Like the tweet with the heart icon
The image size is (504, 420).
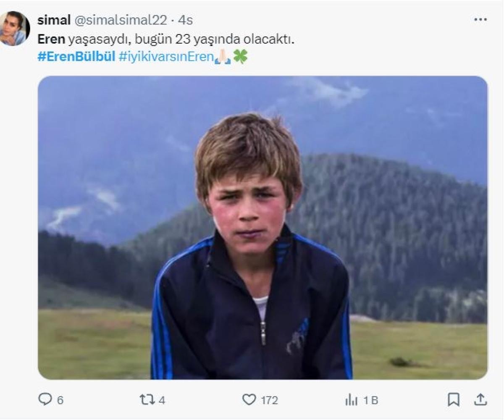pyautogui.click(x=249, y=400)
